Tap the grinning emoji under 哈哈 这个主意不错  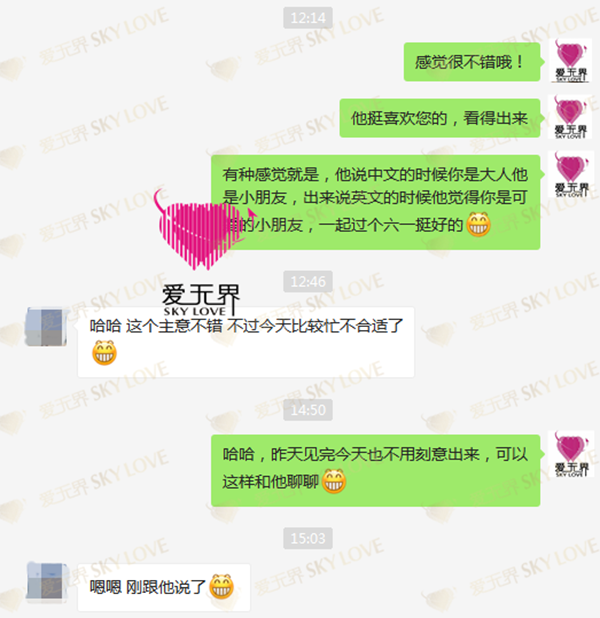104,353
